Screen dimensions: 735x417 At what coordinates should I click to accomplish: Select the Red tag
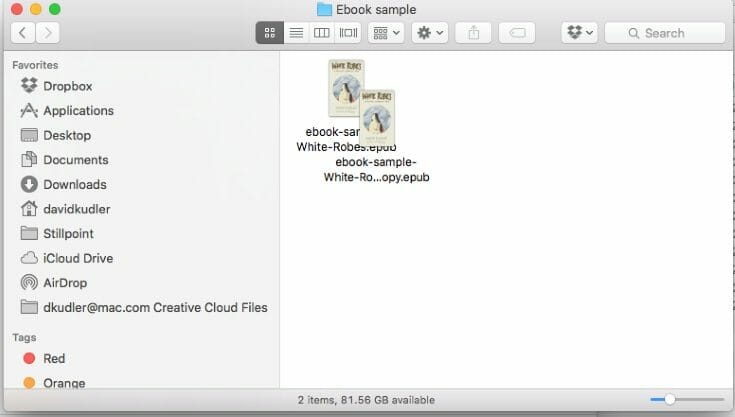coord(54,358)
